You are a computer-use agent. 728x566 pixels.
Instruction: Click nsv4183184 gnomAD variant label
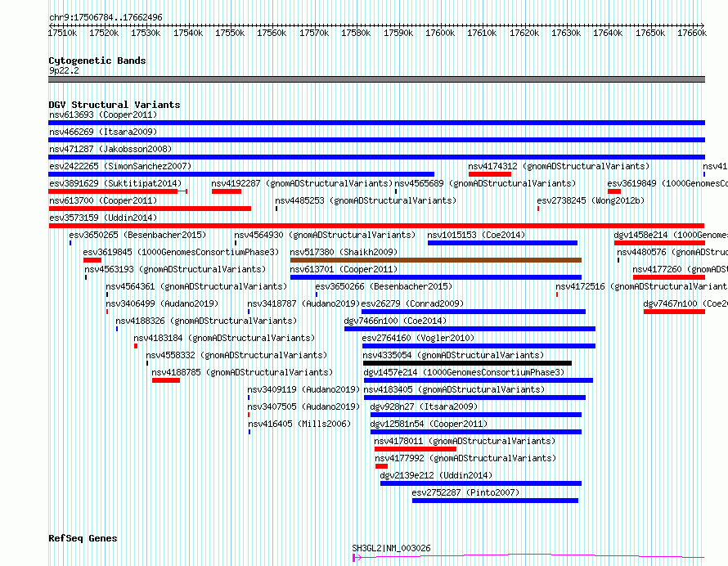pos(225,338)
